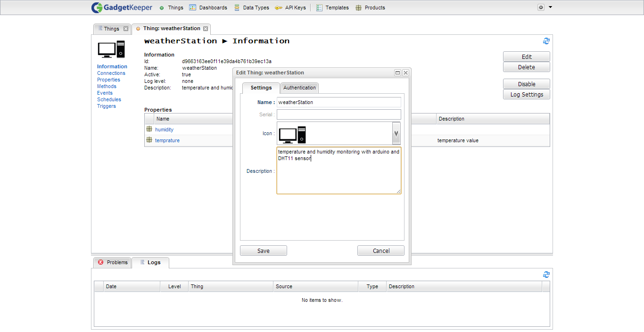This screenshot has height=332, width=644.
Task: Open Log Settings
Action: (x=527, y=94)
